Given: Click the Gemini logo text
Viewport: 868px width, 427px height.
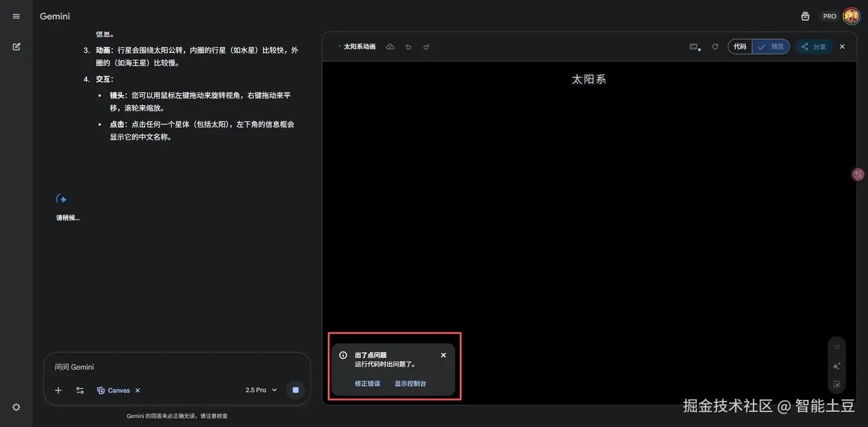Looking at the screenshot, I should 55,16.
